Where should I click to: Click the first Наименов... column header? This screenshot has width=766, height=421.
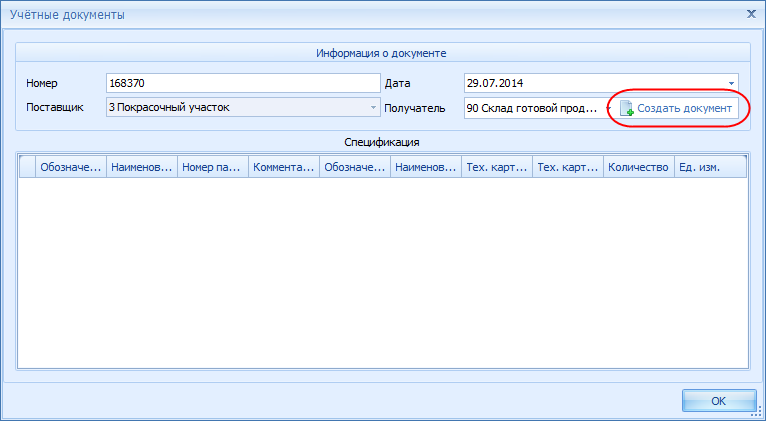click(142, 168)
